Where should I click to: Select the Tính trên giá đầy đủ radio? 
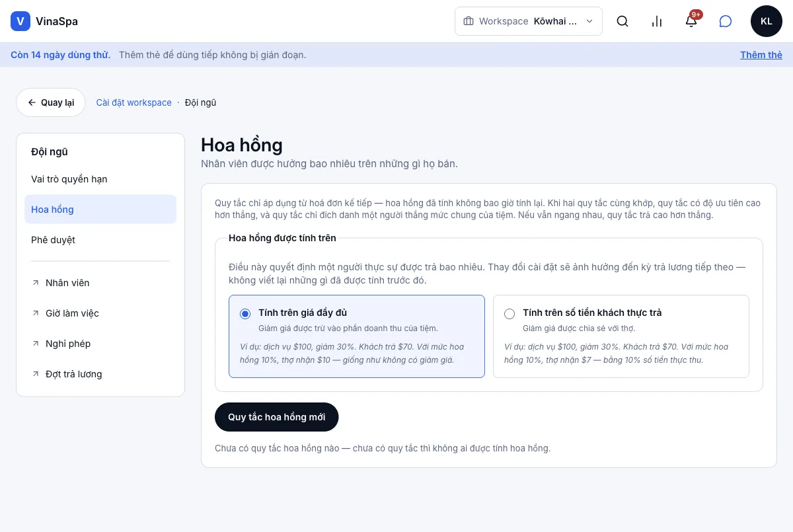pyautogui.click(x=245, y=314)
